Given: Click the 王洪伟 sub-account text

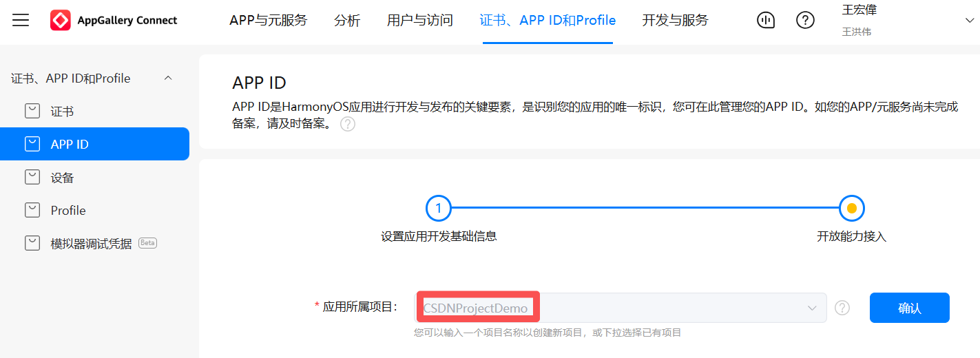Looking at the screenshot, I should (x=857, y=32).
